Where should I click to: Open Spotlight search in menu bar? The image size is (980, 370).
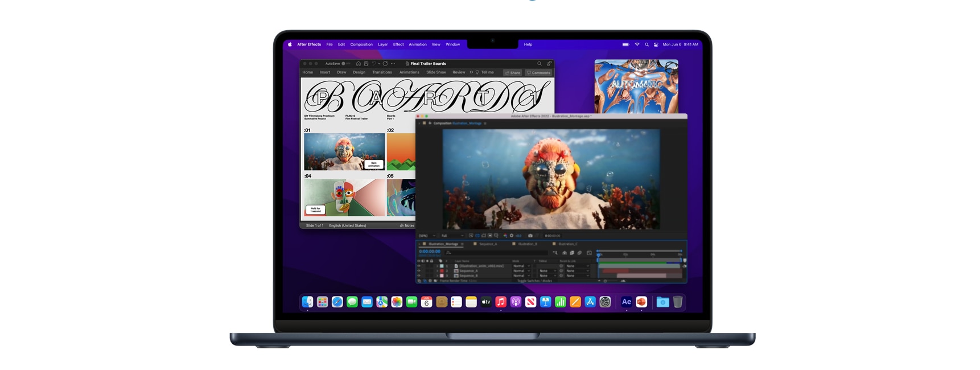click(647, 44)
